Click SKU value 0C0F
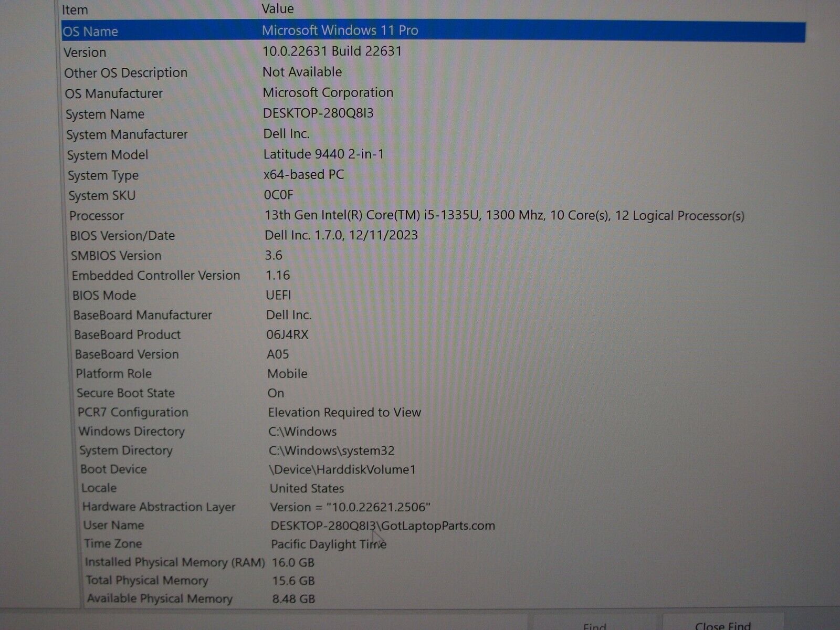Screen dimensions: 840x630 click(279, 195)
